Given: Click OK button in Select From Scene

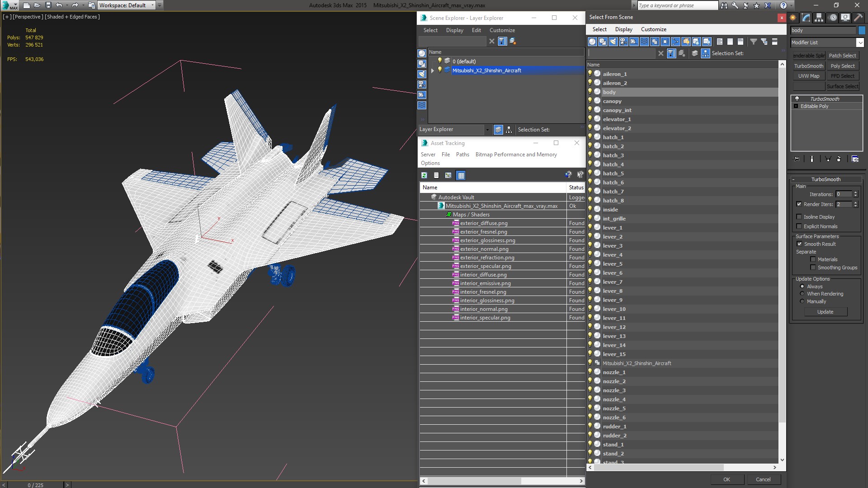Looking at the screenshot, I should [726, 479].
